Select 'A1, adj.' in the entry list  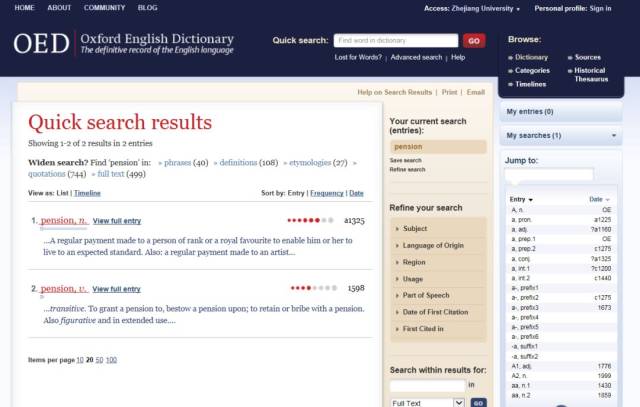pyautogui.click(x=561, y=366)
